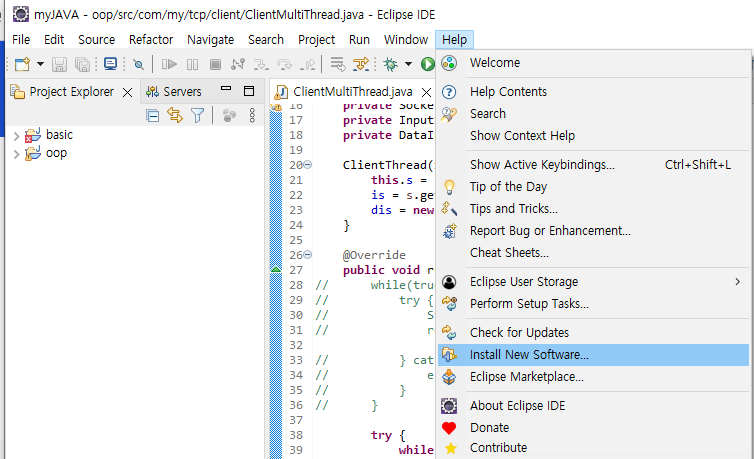The image size is (754, 459).
Task: Click the Save toolbar icon
Action: tap(59, 64)
